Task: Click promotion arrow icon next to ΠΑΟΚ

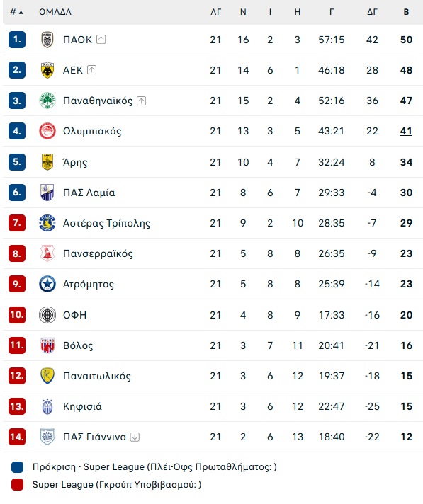Action: pos(101,40)
